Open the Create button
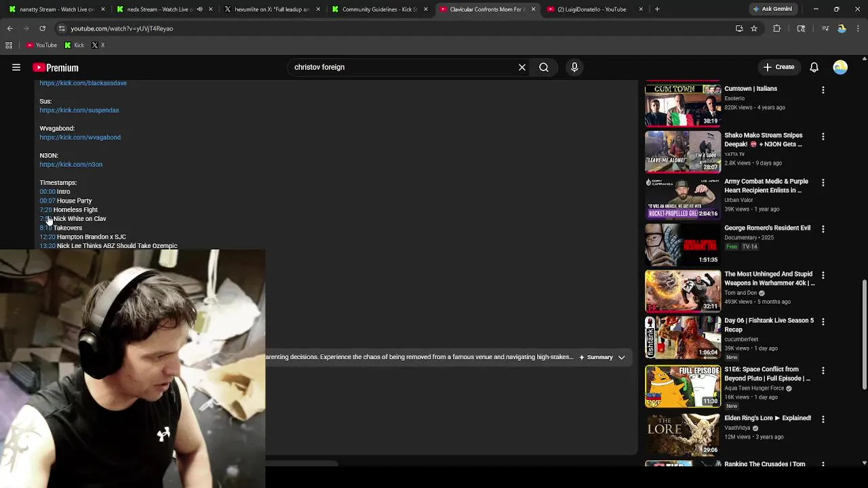The height and width of the screenshot is (488, 868). tap(778, 67)
